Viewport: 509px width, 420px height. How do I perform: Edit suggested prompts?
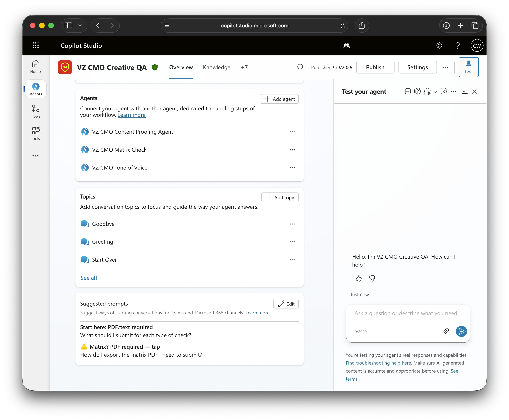tap(286, 304)
